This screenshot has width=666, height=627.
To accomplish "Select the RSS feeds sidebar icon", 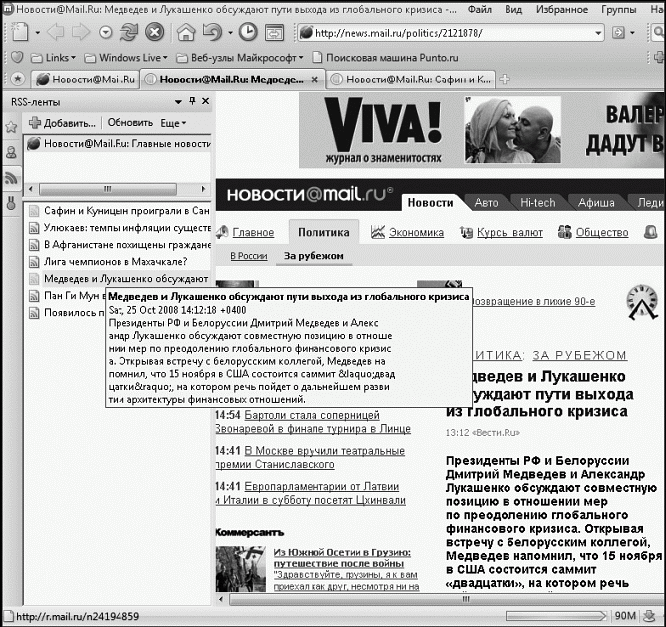I will pos(11,178).
